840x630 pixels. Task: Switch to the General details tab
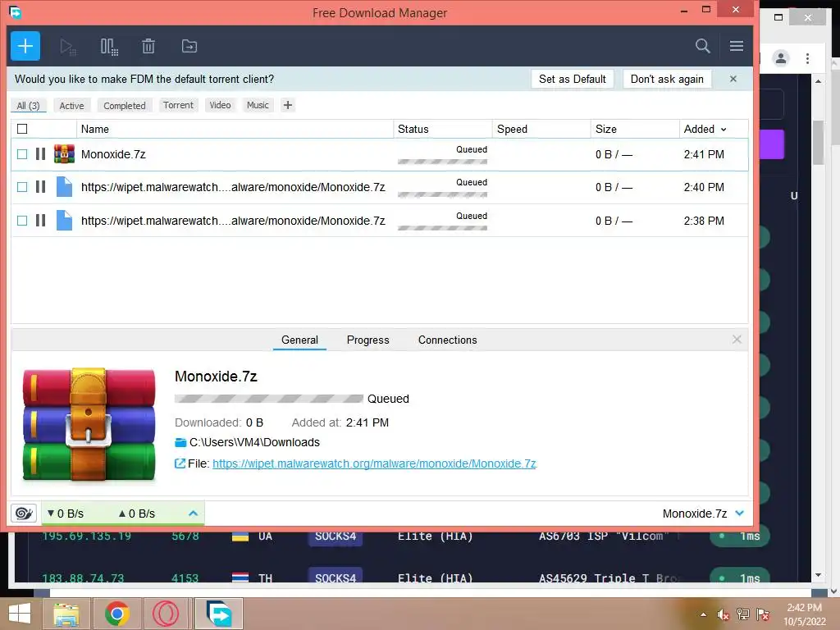(299, 340)
